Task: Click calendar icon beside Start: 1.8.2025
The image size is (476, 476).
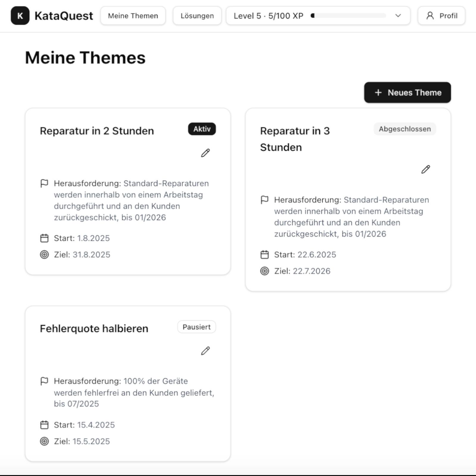Action: tap(44, 238)
